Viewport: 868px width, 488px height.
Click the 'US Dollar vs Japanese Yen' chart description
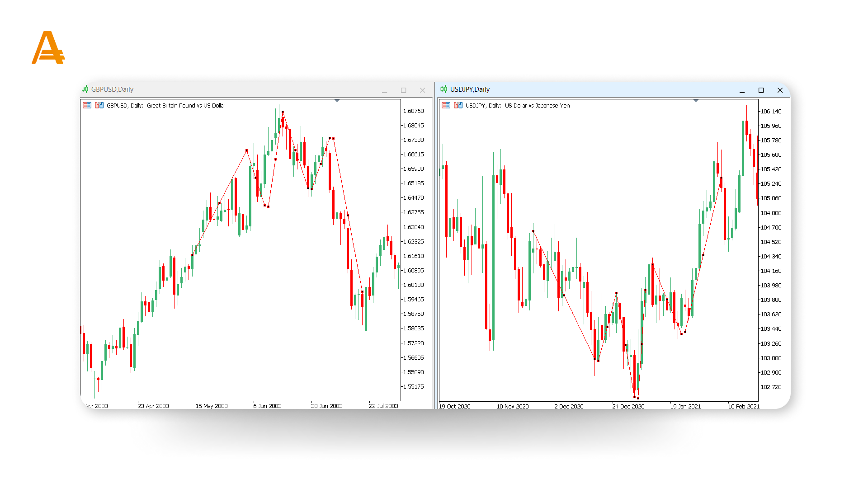tap(537, 105)
